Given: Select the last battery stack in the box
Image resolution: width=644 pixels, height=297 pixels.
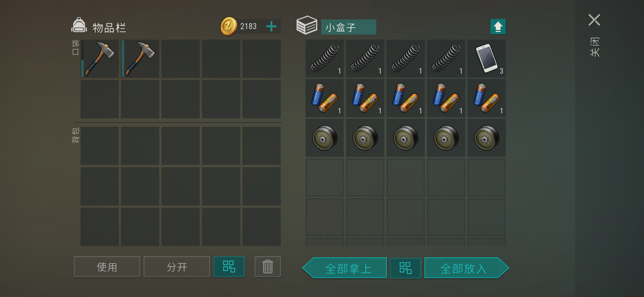Looking at the screenshot, I should 487,98.
